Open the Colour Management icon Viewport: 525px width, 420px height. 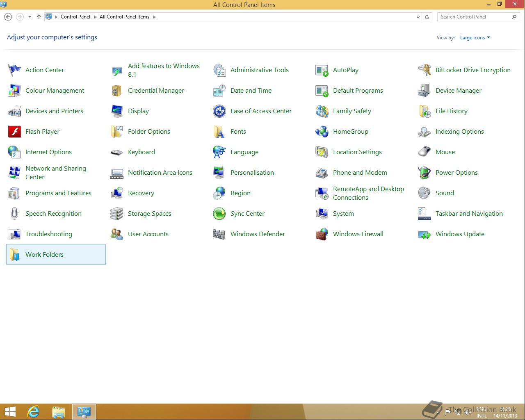pyautogui.click(x=14, y=91)
